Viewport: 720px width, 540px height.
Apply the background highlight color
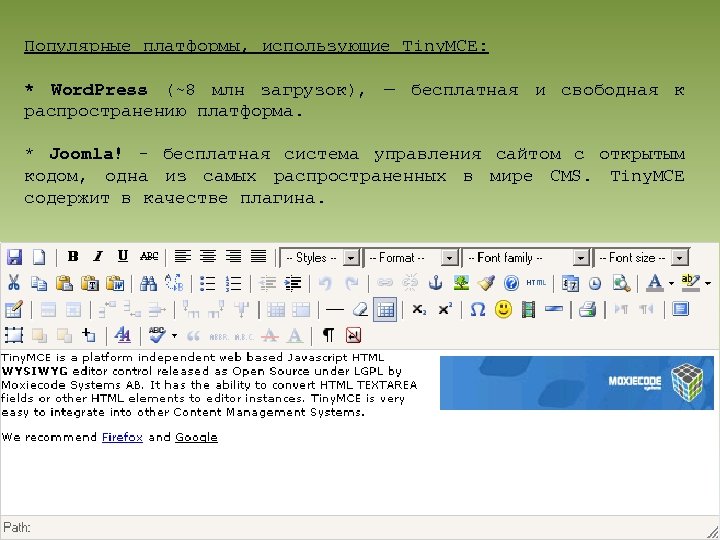point(691,283)
